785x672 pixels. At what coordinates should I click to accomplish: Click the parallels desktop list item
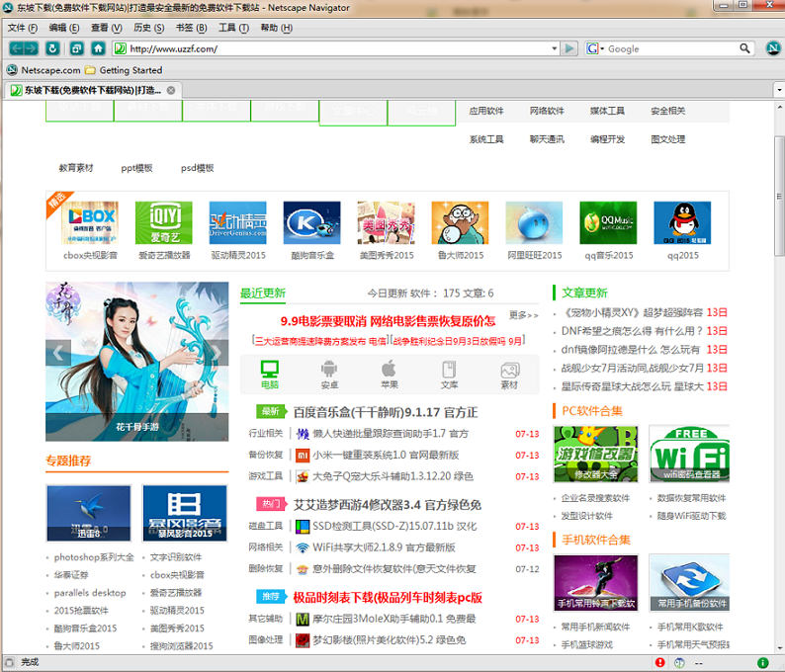point(90,593)
